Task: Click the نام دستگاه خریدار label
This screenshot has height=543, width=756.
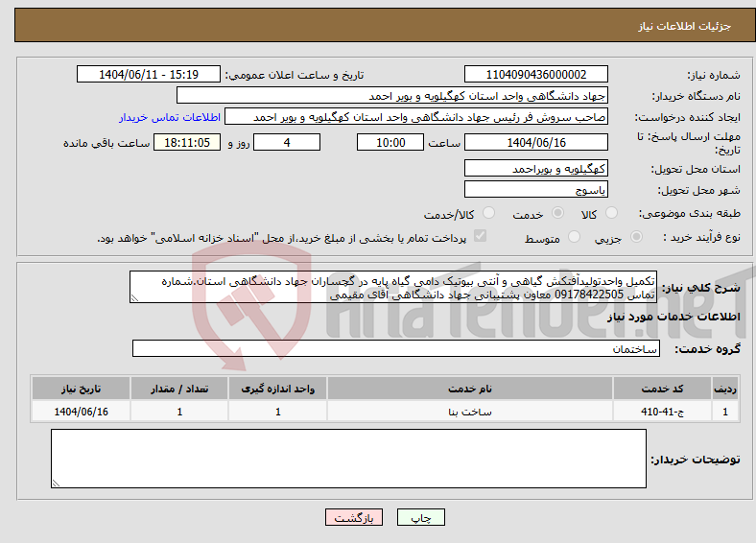Action: [x=696, y=96]
